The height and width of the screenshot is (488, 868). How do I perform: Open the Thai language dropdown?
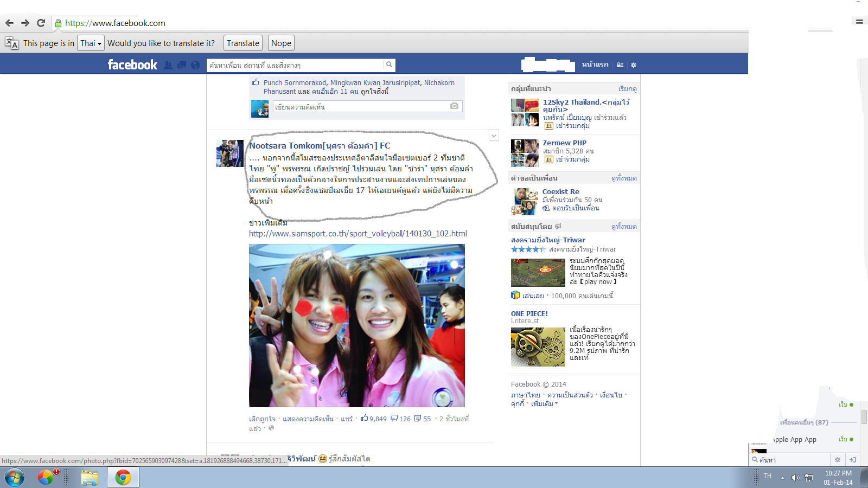pos(91,43)
